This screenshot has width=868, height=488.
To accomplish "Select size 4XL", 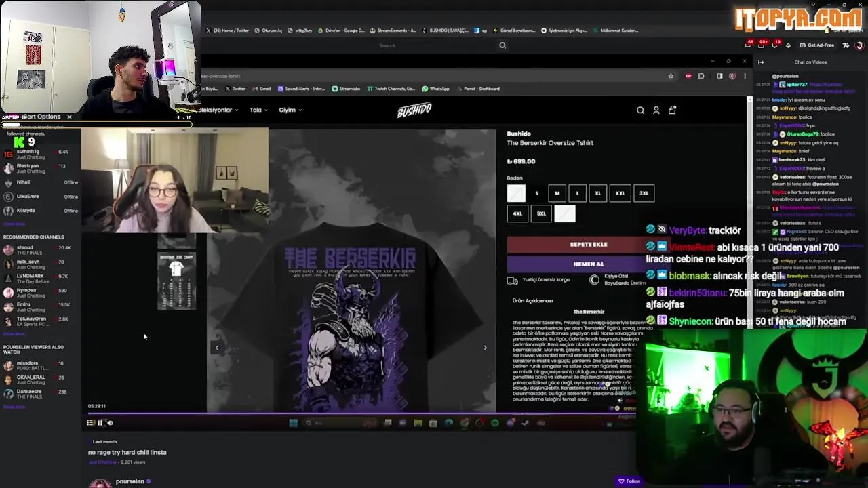I will [x=517, y=213].
